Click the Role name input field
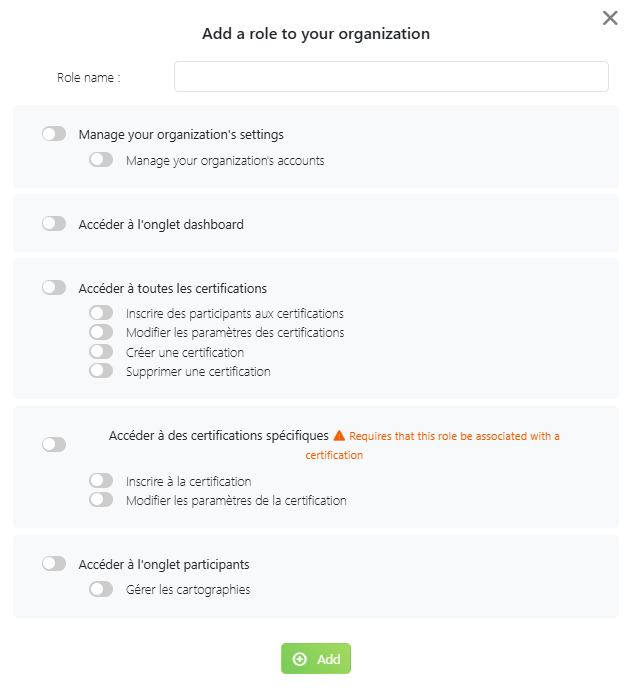Image resolution: width=632 pixels, height=696 pixels. click(x=391, y=77)
